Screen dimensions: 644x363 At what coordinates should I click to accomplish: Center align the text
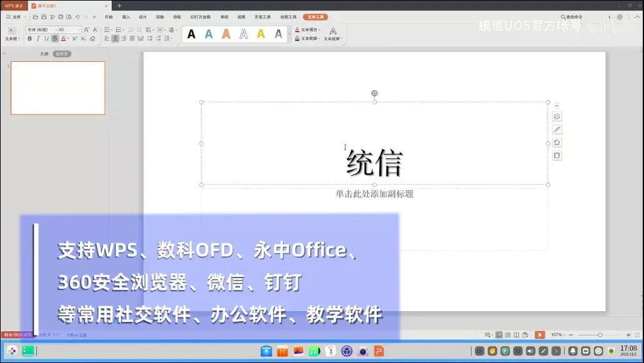coord(116,39)
